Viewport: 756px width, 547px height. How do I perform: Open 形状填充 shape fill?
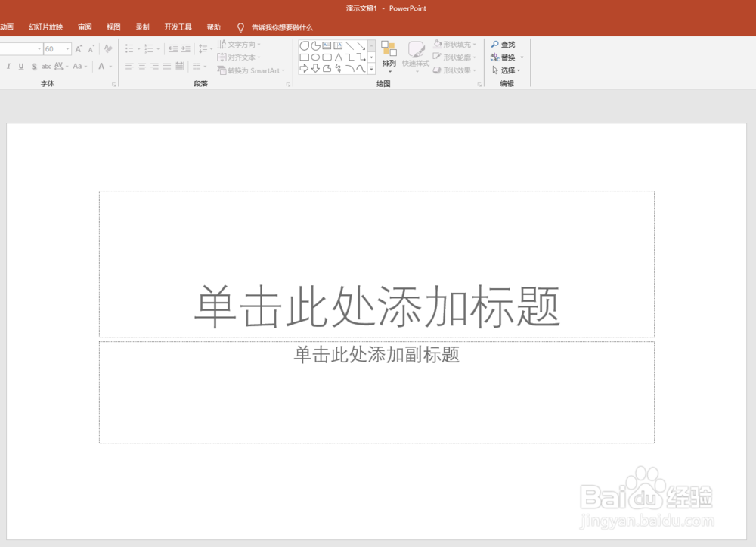point(454,45)
